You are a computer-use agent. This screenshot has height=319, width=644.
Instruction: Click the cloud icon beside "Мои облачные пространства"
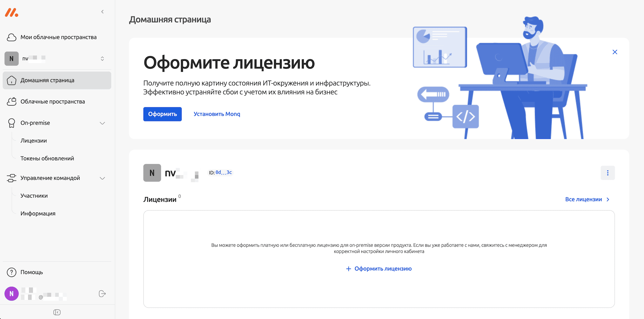click(11, 37)
